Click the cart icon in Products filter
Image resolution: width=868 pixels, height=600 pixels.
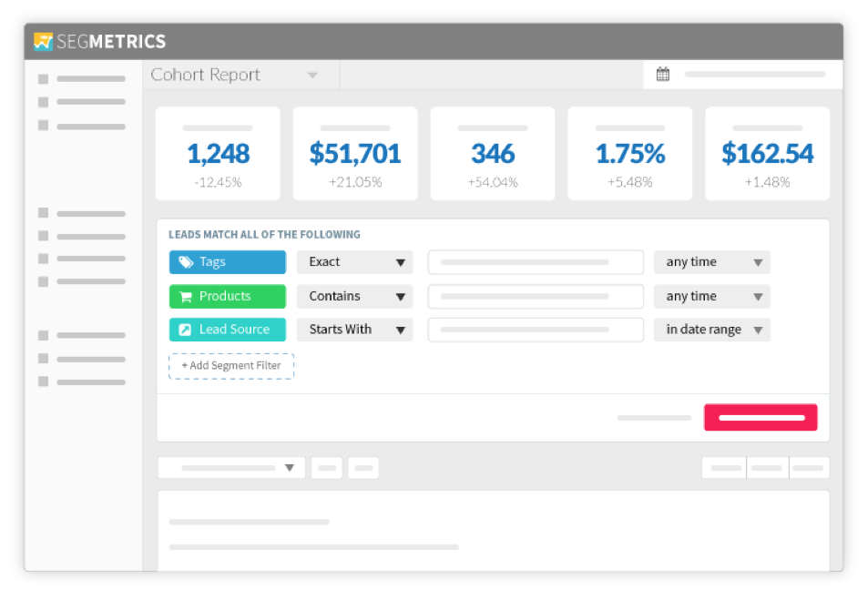(186, 297)
